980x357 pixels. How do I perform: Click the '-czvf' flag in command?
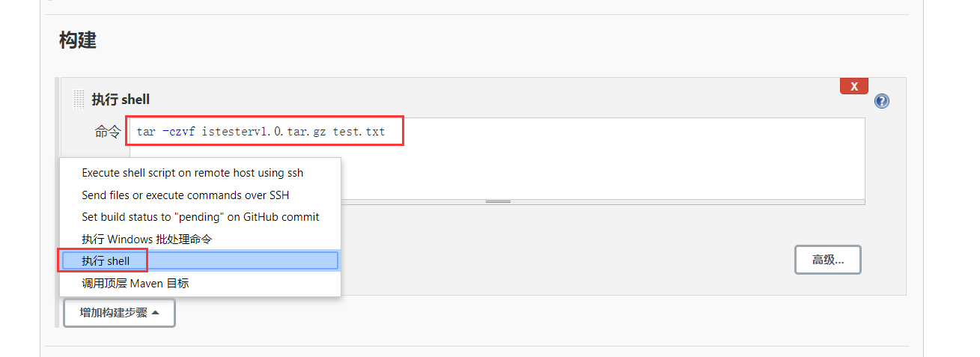[x=178, y=132]
